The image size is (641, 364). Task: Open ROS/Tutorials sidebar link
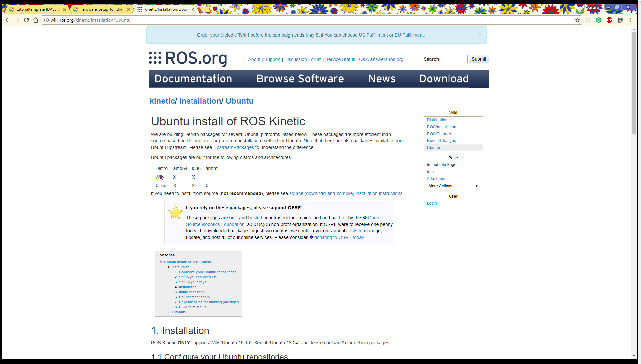pyautogui.click(x=440, y=134)
